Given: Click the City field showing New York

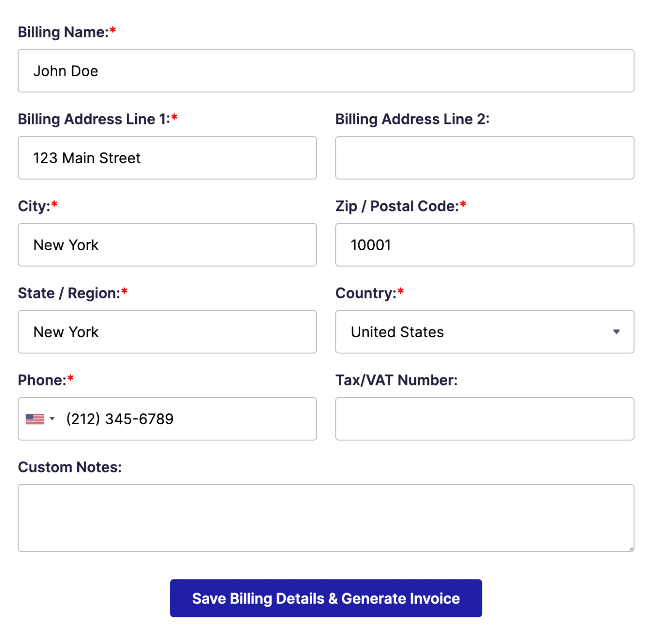Looking at the screenshot, I should point(167,245).
